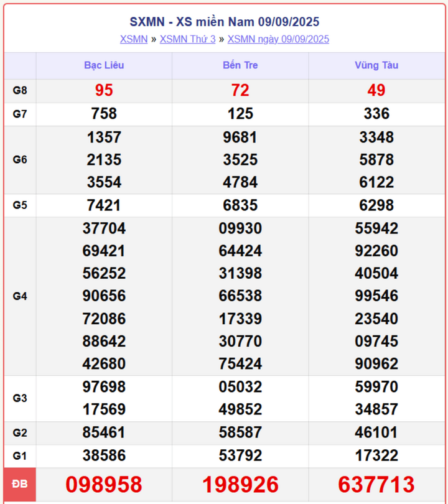Image resolution: width=448 pixels, height=504 pixels.
Task: Select G6 number 3348
Action: click(x=376, y=138)
